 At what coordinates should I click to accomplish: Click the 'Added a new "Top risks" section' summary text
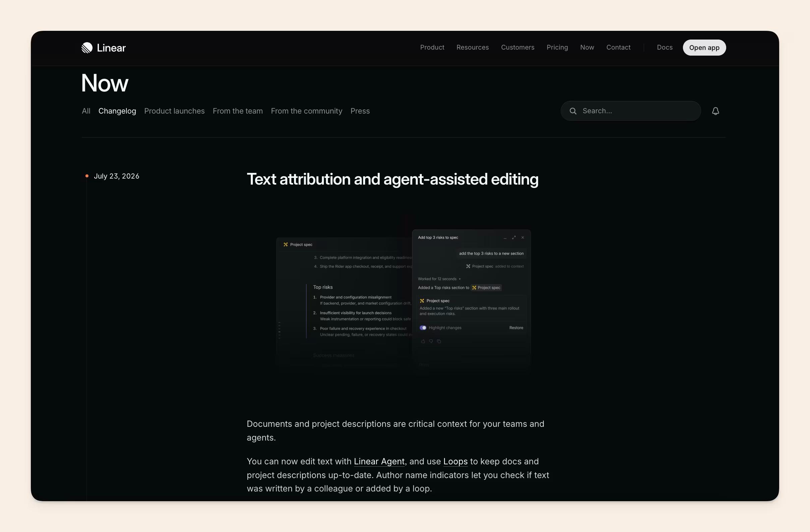tap(469, 311)
